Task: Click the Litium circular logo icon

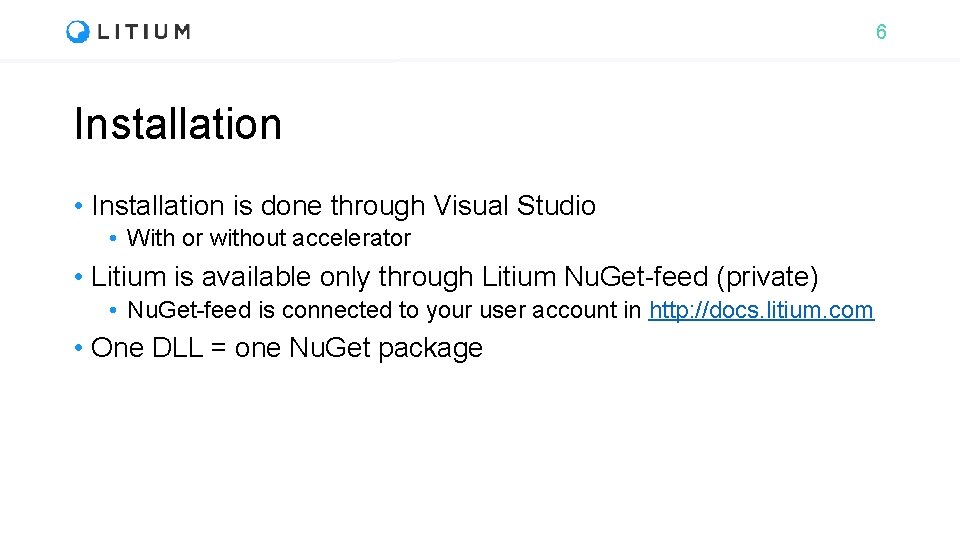Action: 78,32
